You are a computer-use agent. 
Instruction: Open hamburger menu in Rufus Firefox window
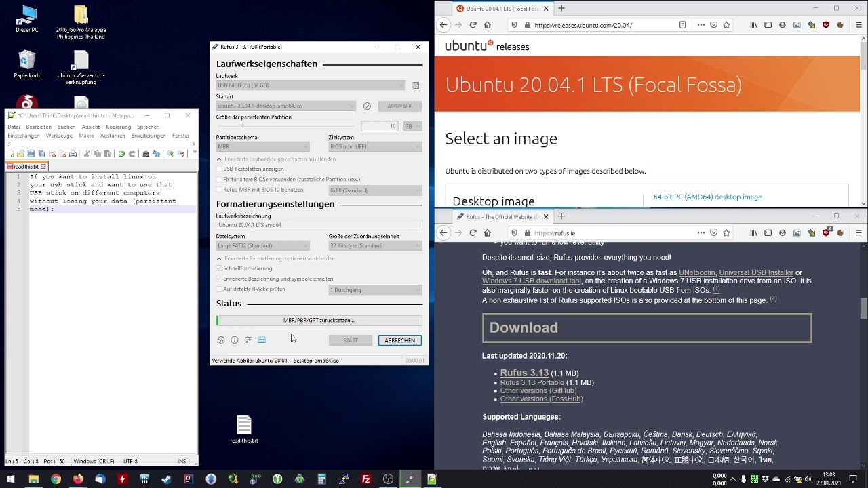point(859,232)
